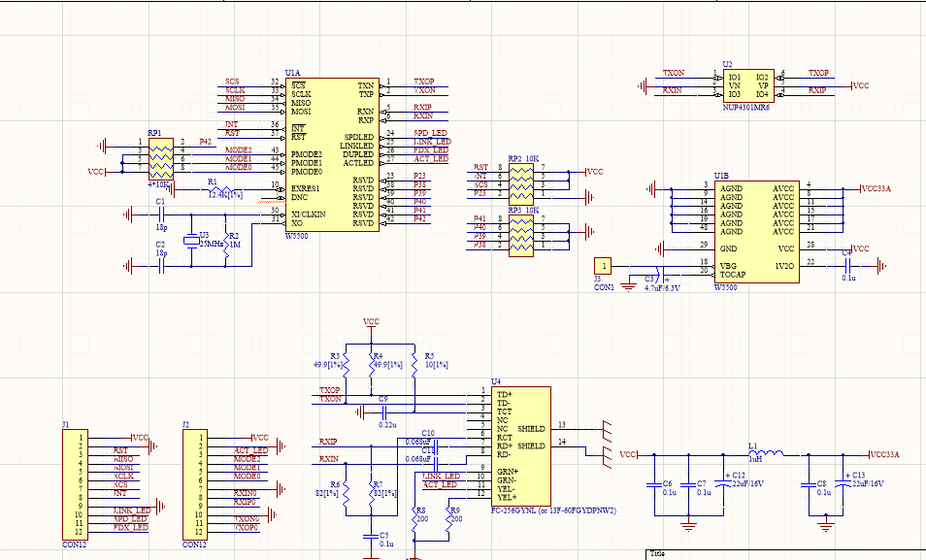Click the VCC33A label right of L1
Image resolution: width=926 pixels, height=560 pixels.
point(884,454)
